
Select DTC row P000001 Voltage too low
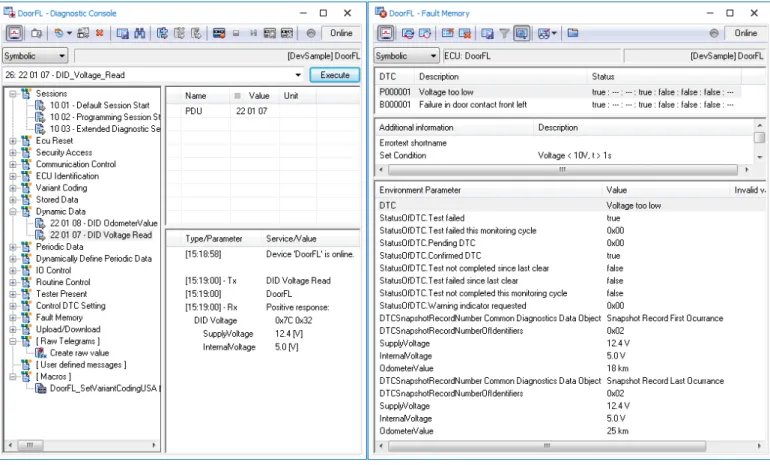(x=557, y=92)
